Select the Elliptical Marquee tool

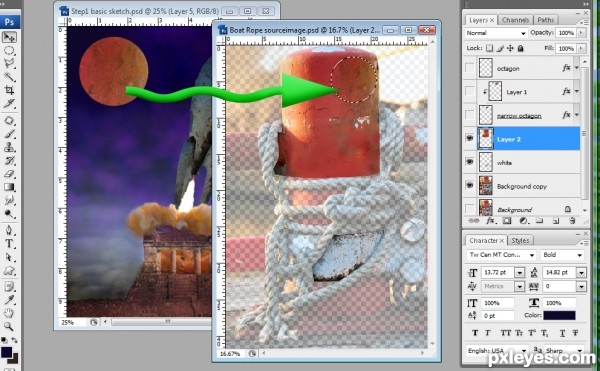[9, 50]
